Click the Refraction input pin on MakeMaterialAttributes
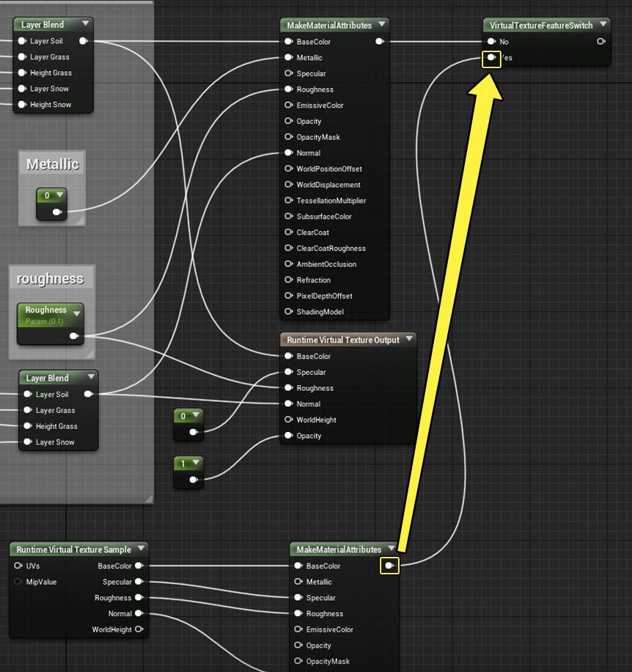The height and width of the screenshot is (672, 632). pos(289,280)
